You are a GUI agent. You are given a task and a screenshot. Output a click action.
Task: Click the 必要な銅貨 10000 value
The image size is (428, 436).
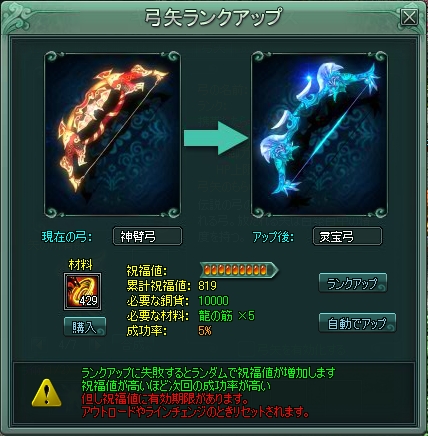(x=213, y=301)
